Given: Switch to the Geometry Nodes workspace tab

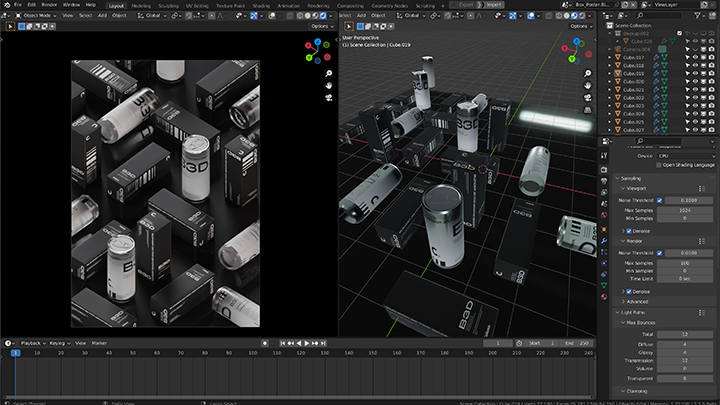Looking at the screenshot, I should 389,6.
